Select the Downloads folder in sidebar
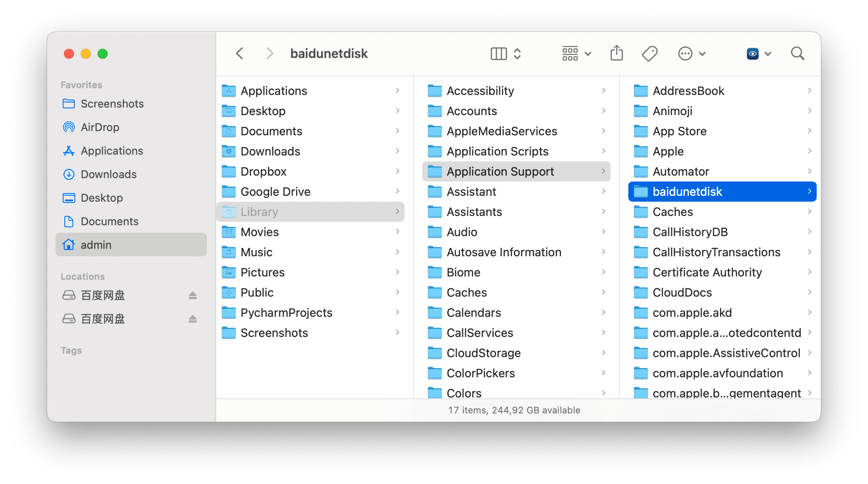The width and height of the screenshot is (868, 484). [x=108, y=174]
